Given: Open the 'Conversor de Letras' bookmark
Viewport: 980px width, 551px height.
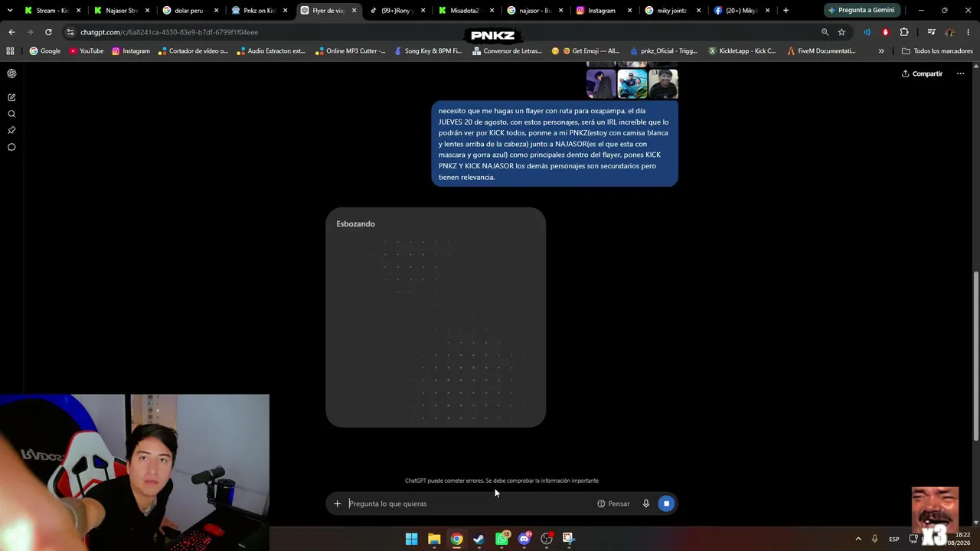Looking at the screenshot, I should pos(508,51).
